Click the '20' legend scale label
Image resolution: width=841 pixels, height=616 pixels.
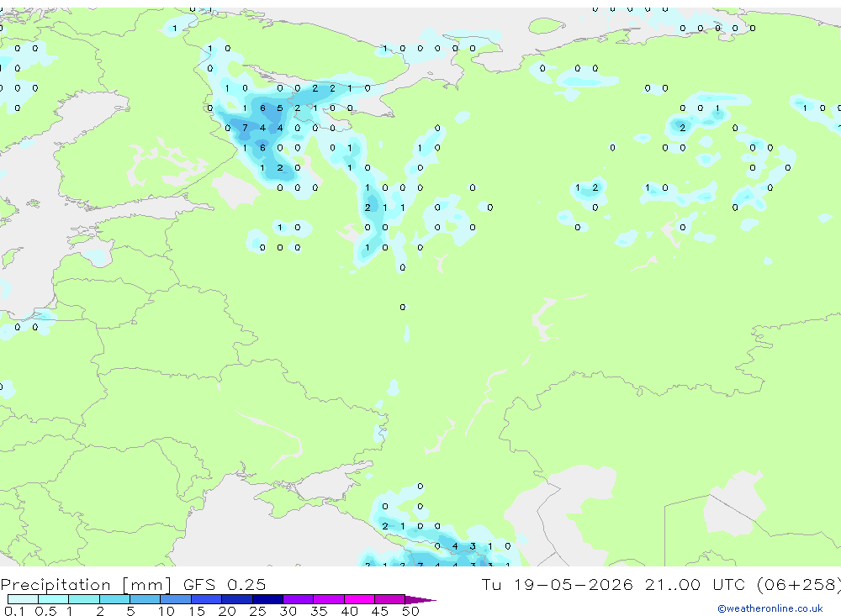click(x=227, y=611)
